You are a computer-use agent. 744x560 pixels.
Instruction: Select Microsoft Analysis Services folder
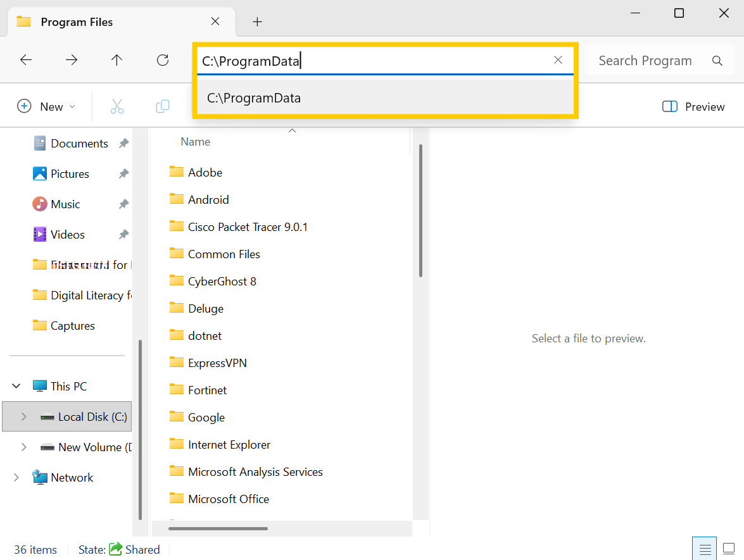coord(246,472)
